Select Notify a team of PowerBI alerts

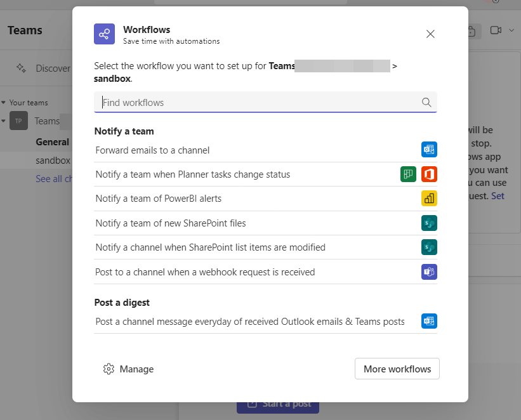(265, 199)
